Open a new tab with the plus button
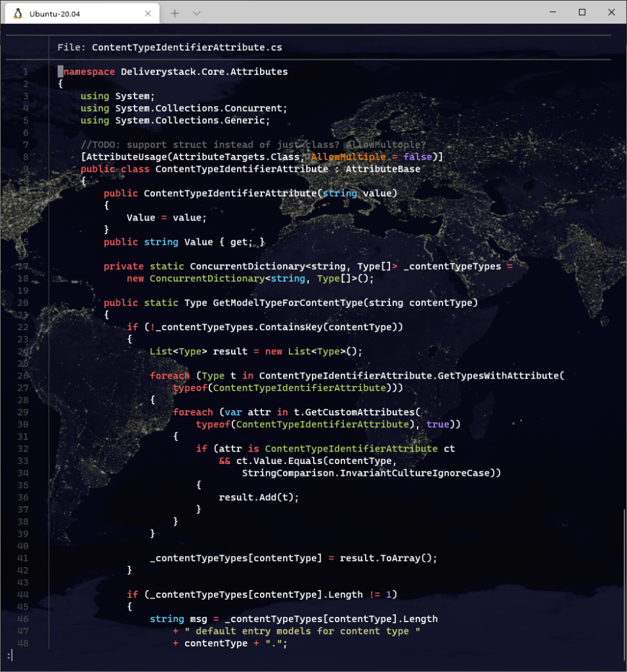Viewport: 627px width, 672px height. point(175,13)
